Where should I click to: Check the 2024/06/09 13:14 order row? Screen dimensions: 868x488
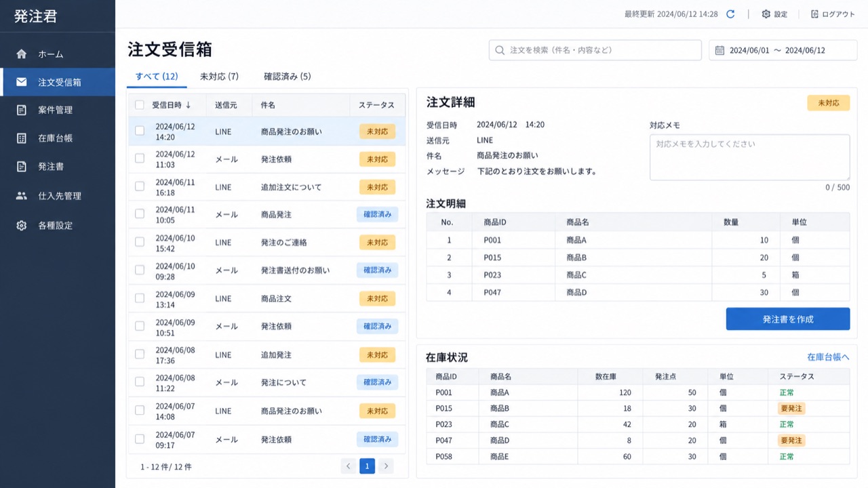coord(140,298)
